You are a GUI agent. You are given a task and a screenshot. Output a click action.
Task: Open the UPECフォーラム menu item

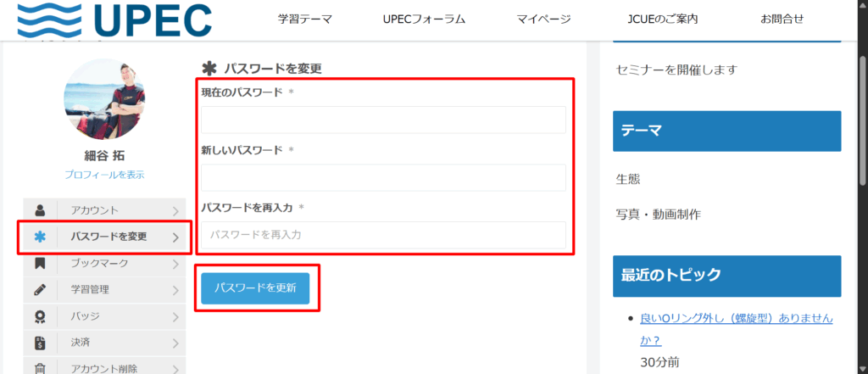tap(424, 20)
